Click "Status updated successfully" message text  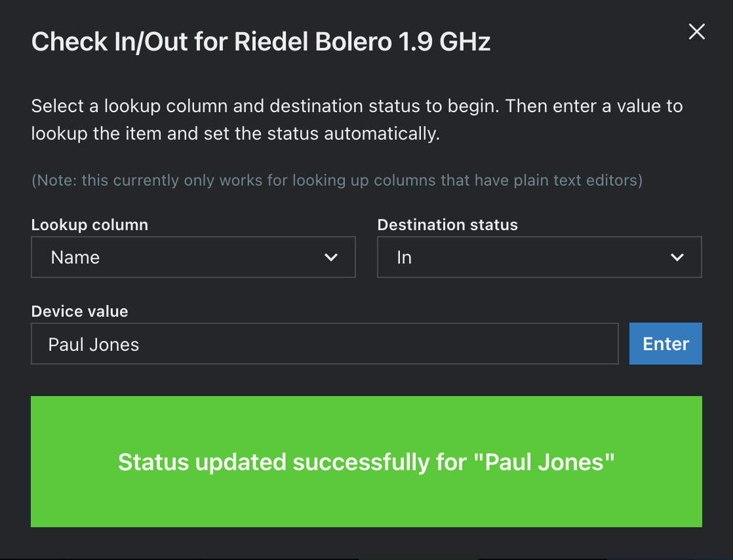[366, 462]
